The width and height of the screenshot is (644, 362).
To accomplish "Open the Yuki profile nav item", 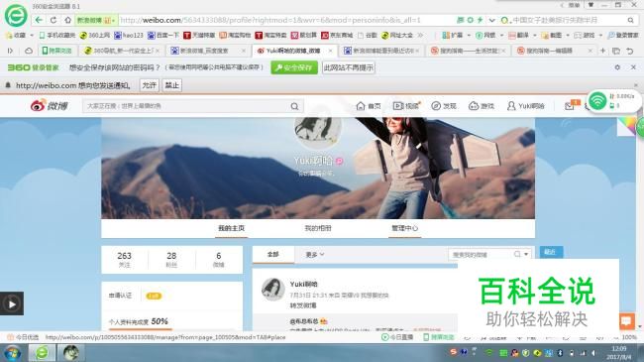I will coord(526,106).
